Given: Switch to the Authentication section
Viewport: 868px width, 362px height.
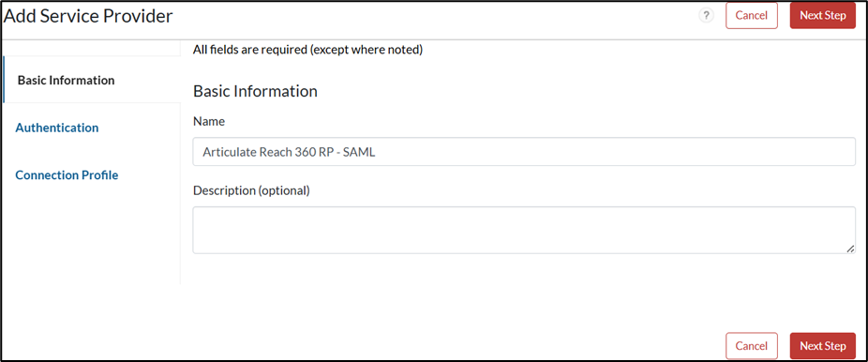Looking at the screenshot, I should coord(57,128).
